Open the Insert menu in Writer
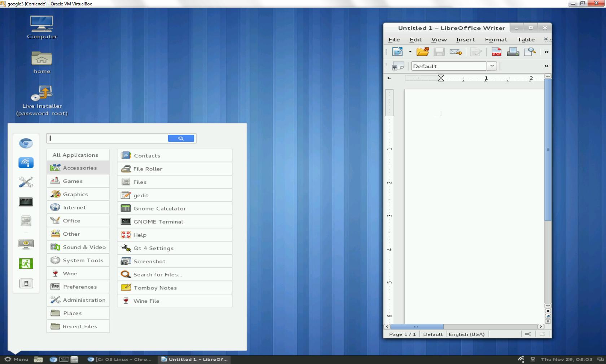606x364 pixels. click(465, 40)
